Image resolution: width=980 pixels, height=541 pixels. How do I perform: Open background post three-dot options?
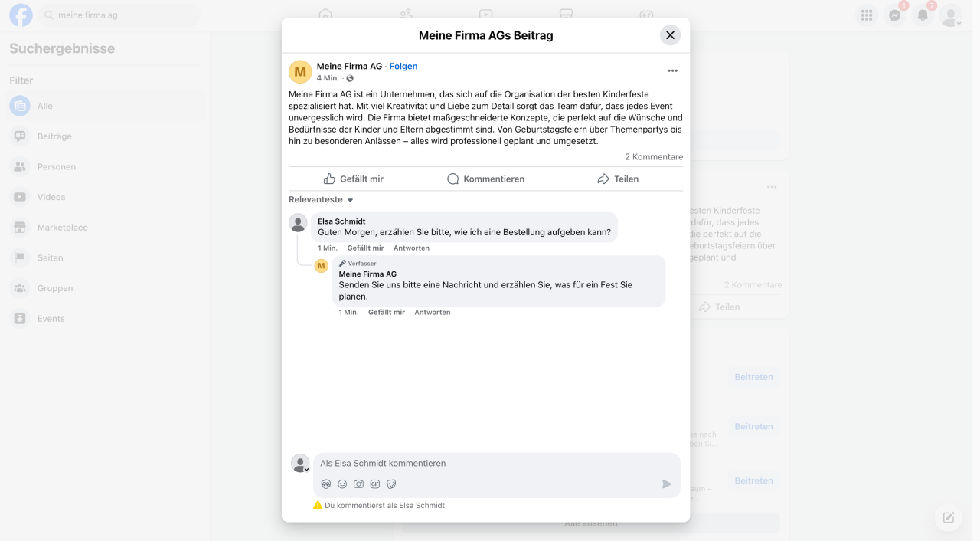[x=772, y=187]
